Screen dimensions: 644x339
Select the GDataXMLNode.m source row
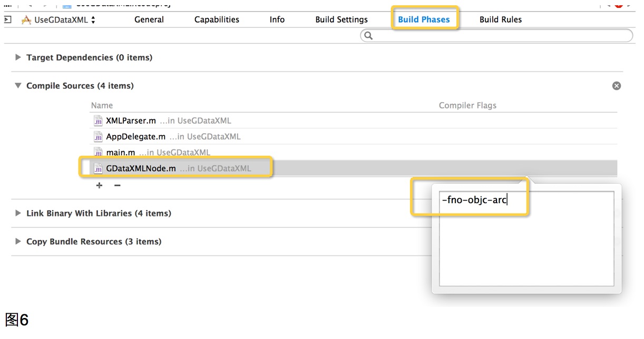click(353, 168)
